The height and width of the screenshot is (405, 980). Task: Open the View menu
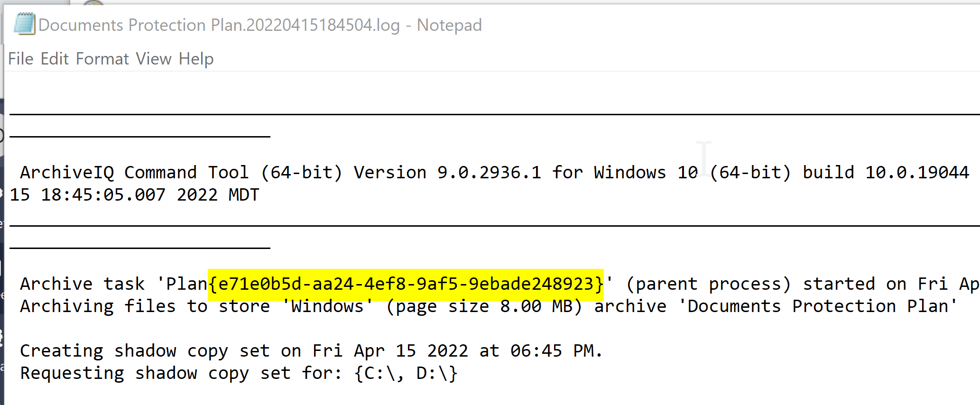[154, 59]
